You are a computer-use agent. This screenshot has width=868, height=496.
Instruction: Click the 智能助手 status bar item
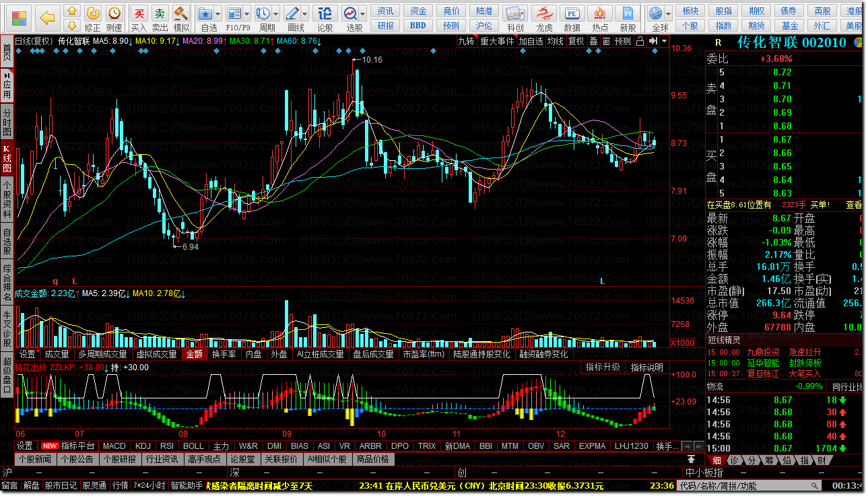pyautogui.click(x=187, y=485)
